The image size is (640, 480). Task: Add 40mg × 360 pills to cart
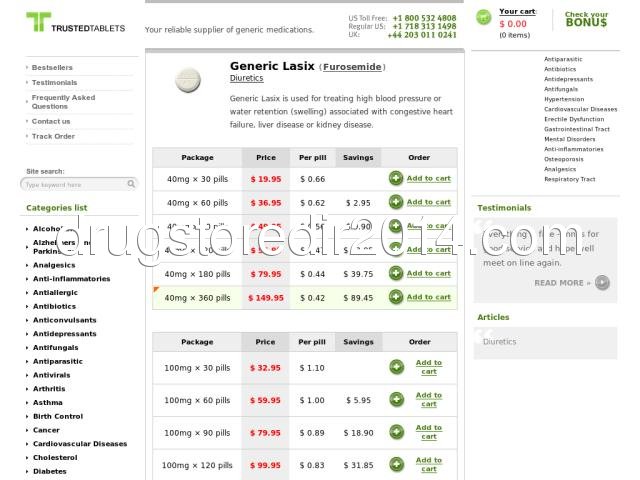click(x=429, y=297)
